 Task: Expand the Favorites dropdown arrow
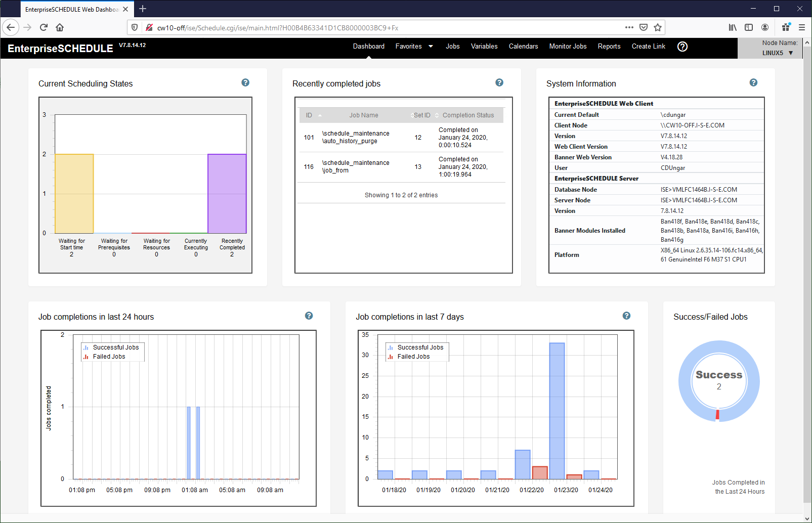[431, 47]
